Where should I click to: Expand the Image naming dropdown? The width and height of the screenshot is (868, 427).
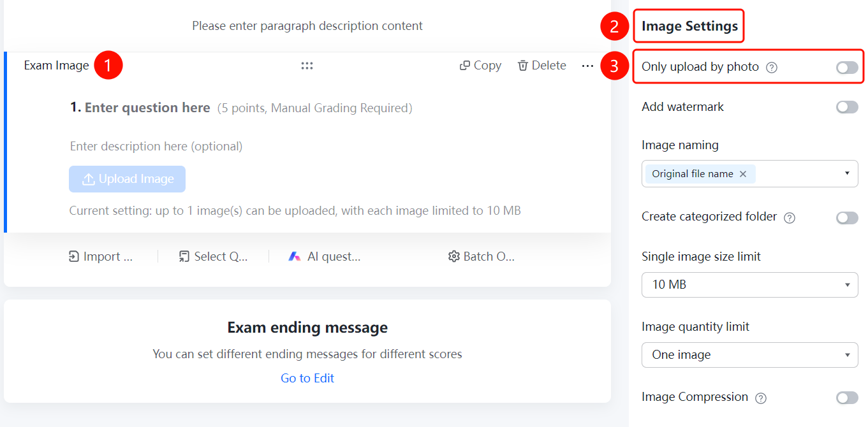pyautogui.click(x=749, y=173)
